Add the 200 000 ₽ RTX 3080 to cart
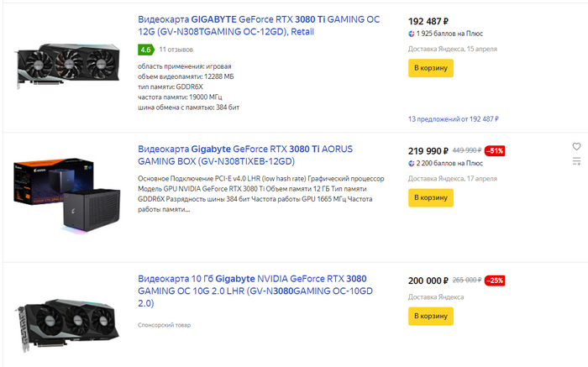The image size is (588, 367). coord(430,316)
